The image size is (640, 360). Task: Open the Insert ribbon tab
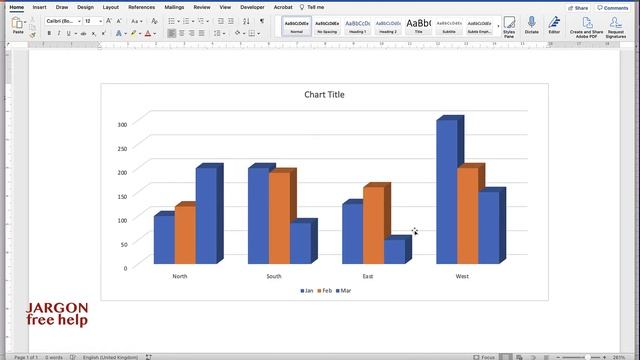click(x=39, y=7)
